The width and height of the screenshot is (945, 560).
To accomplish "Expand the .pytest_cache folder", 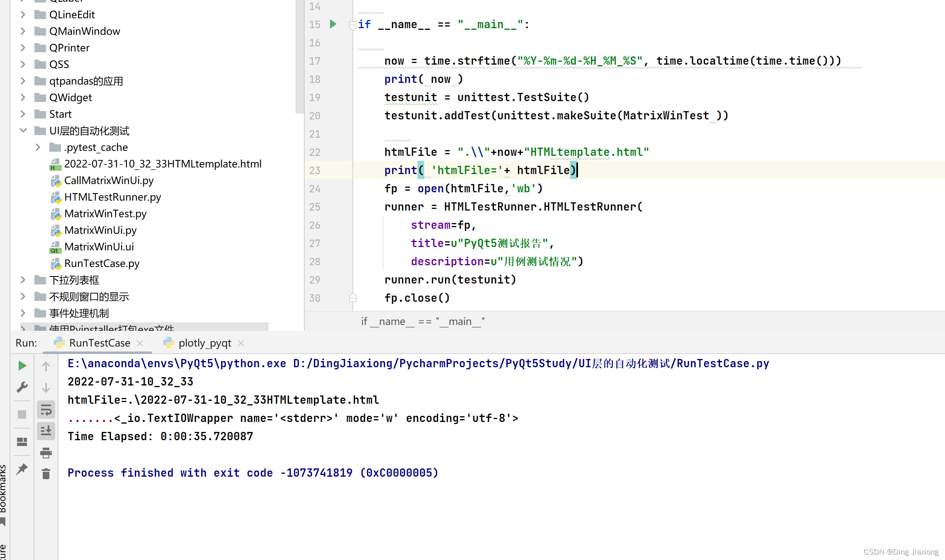I will [x=38, y=147].
